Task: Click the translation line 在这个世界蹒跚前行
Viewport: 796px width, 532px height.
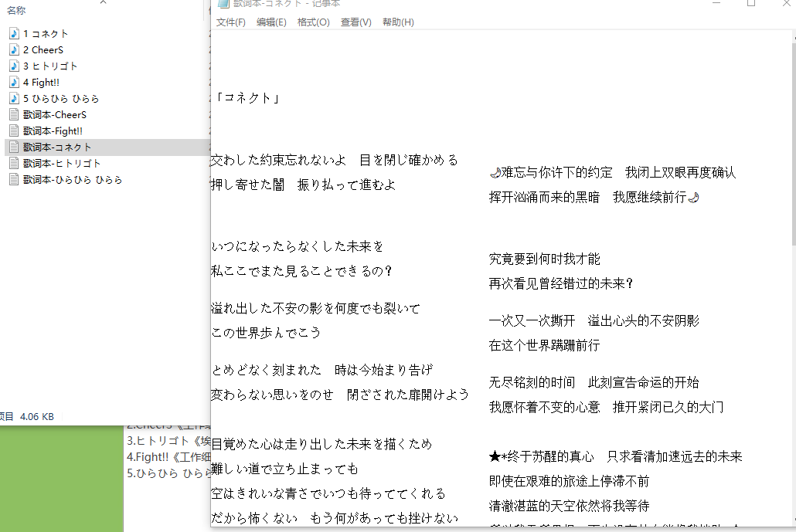Action: click(545, 345)
